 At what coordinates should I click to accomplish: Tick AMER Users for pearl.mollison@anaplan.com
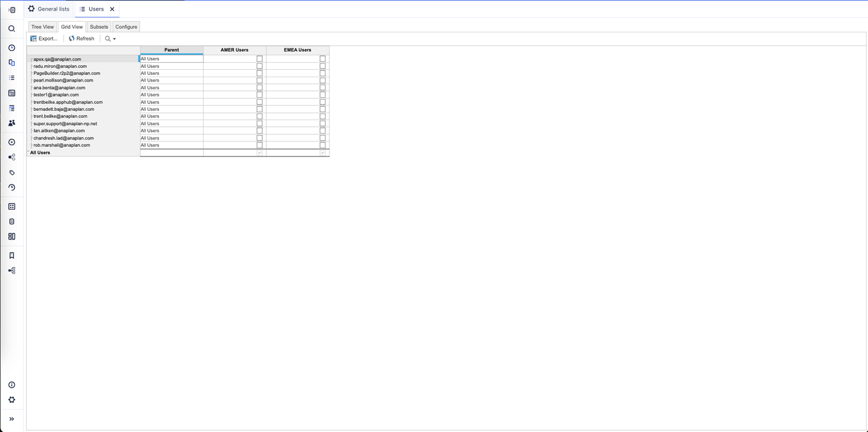coord(260,80)
